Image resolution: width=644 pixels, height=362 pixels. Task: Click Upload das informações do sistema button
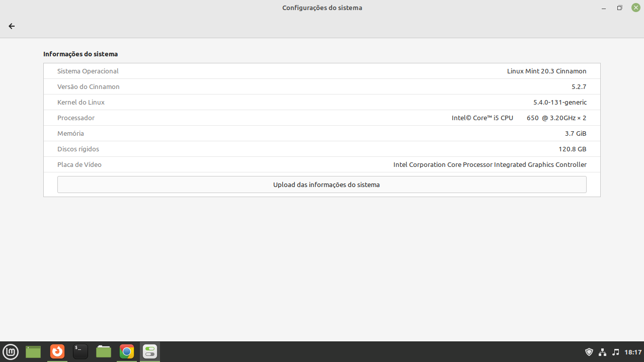coord(322,185)
